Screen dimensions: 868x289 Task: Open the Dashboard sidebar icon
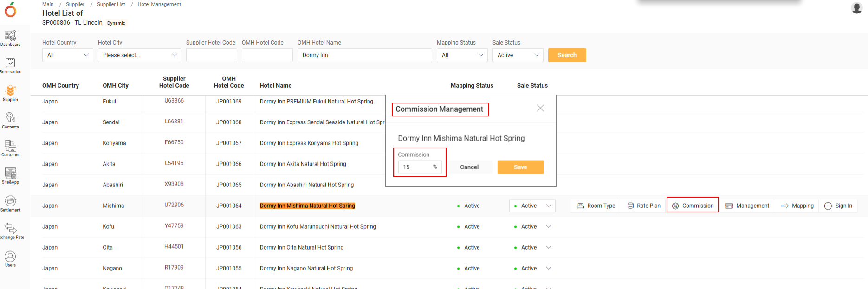10,38
